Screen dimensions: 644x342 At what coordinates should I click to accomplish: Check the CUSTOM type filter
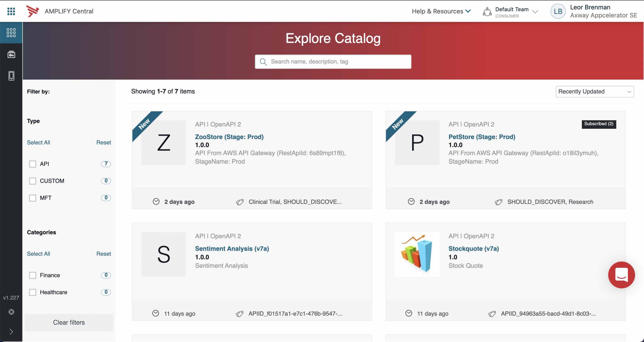point(32,181)
